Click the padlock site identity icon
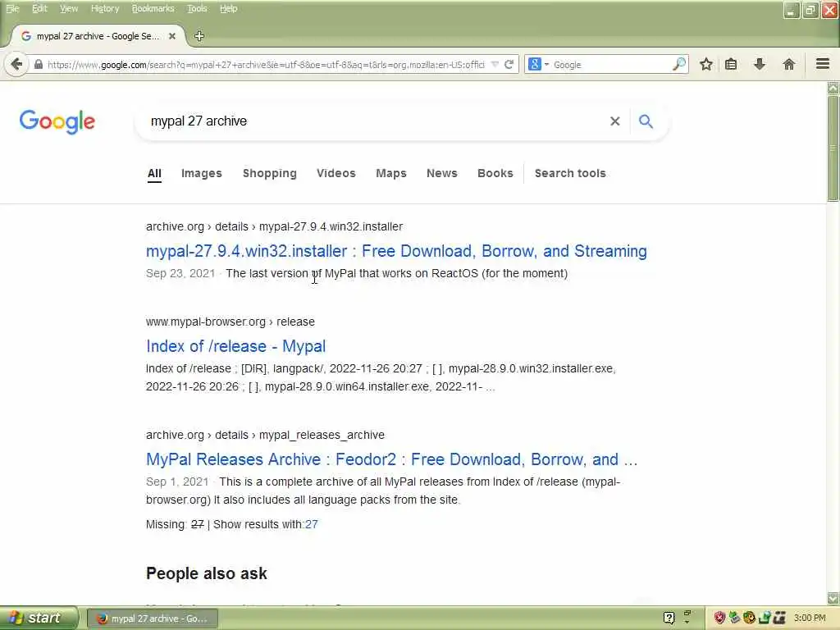840x630 pixels. coord(38,65)
